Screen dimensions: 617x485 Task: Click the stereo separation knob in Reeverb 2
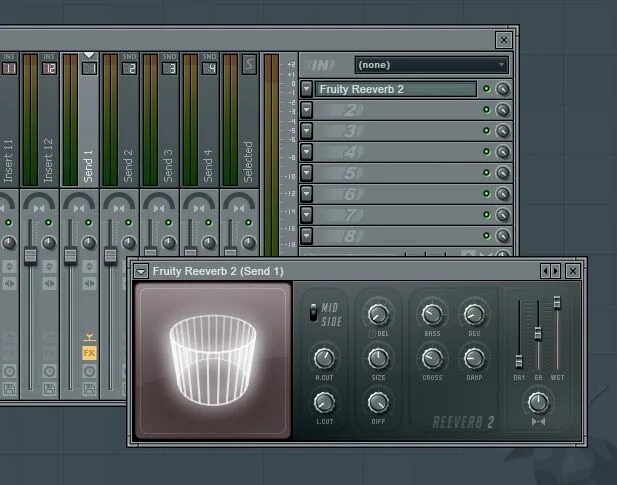pyautogui.click(x=538, y=402)
